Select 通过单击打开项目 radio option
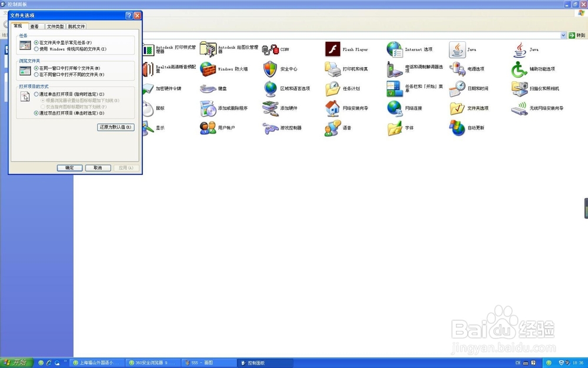The height and width of the screenshot is (368, 588). tap(36, 94)
